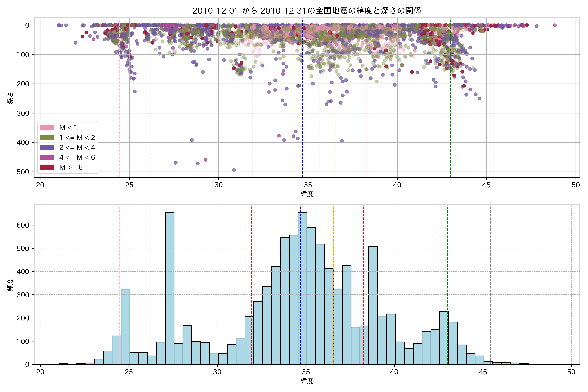This screenshot has height=392, width=588.
Task: Click the 600 tick label on the frequency axis
Action: pyautogui.click(x=23, y=225)
